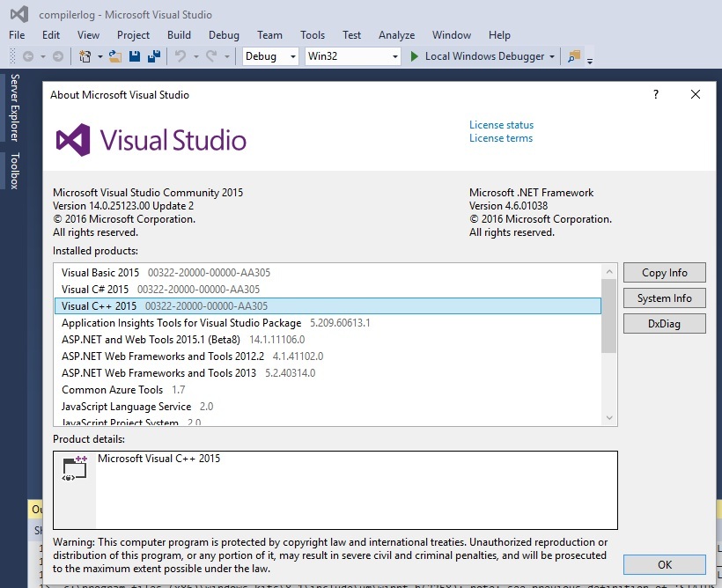722x588 pixels.
Task: Select ASP.NET Web Frameworks and Tools 2013
Action: click(328, 373)
